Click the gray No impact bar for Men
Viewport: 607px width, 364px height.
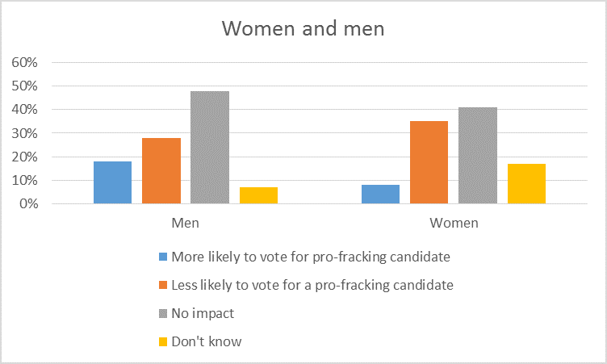point(210,148)
